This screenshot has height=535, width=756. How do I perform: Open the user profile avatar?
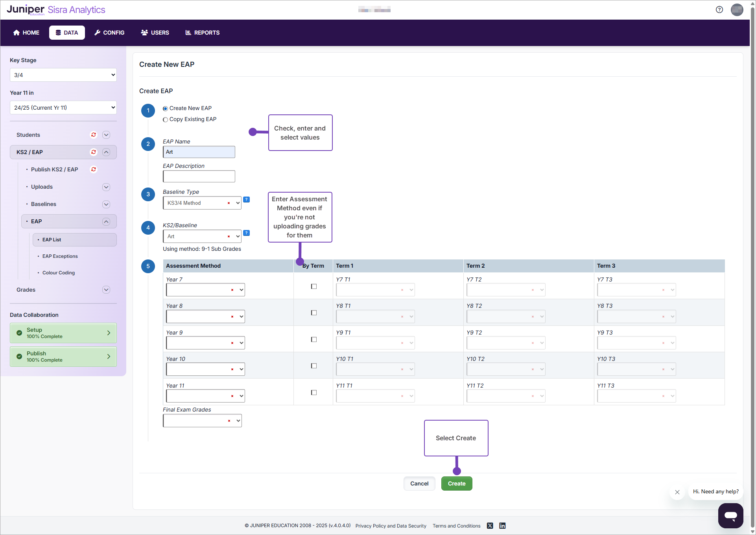[737, 10]
